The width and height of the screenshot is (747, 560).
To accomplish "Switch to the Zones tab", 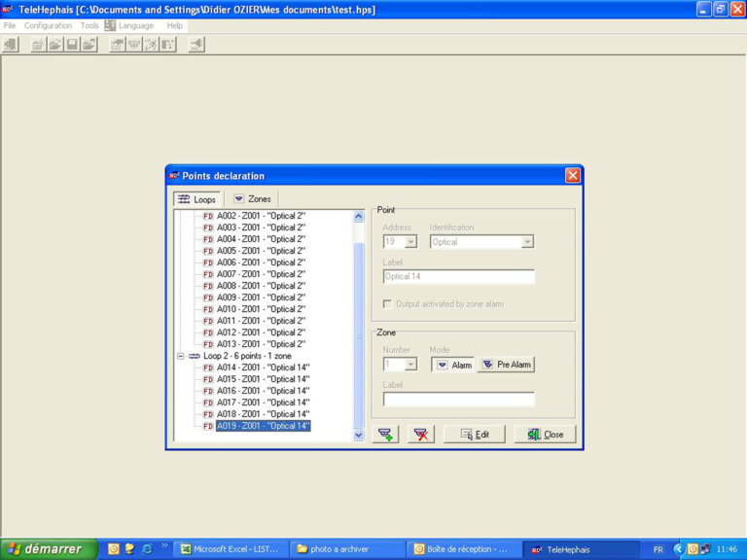I will coord(252,198).
